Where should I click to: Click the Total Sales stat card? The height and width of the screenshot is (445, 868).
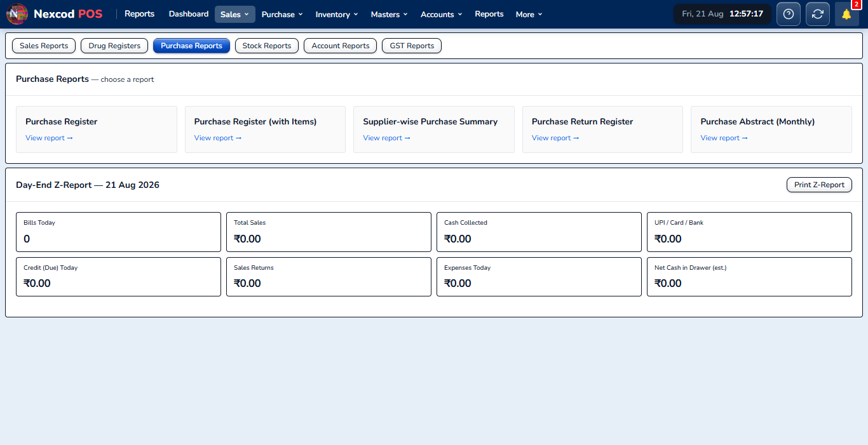[329, 232]
